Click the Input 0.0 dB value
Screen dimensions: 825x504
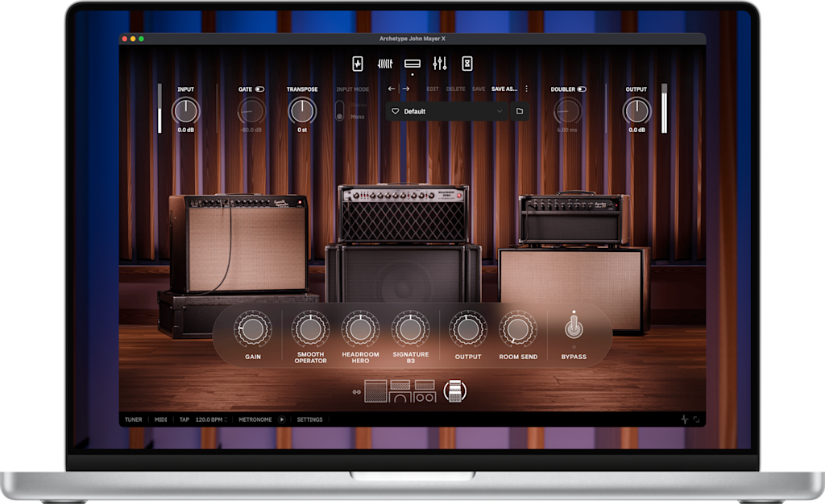(186, 130)
